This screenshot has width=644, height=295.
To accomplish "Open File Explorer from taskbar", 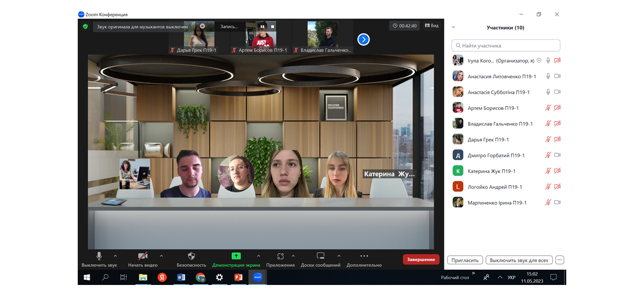I will click(x=143, y=277).
